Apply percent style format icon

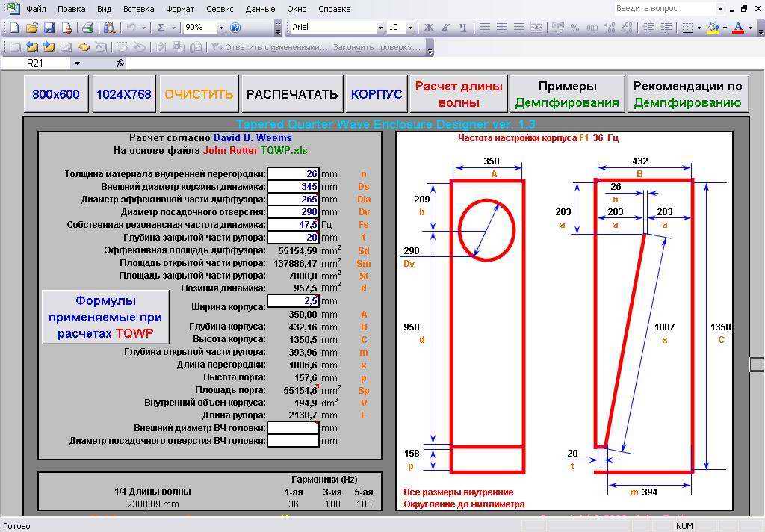click(x=574, y=28)
